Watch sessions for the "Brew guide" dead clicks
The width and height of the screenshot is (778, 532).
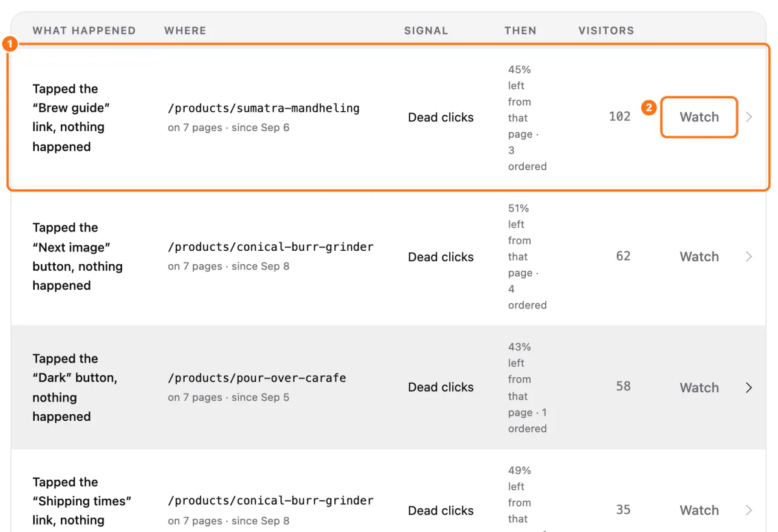(699, 117)
